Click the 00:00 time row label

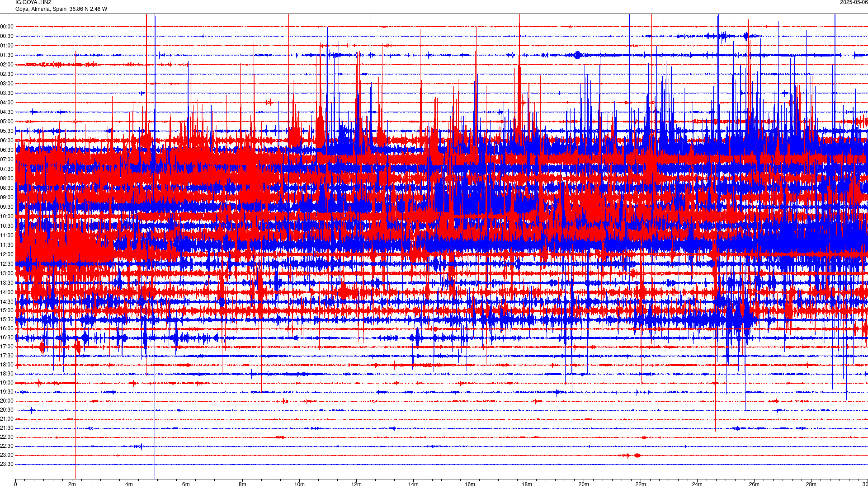(x=7, y=27)
